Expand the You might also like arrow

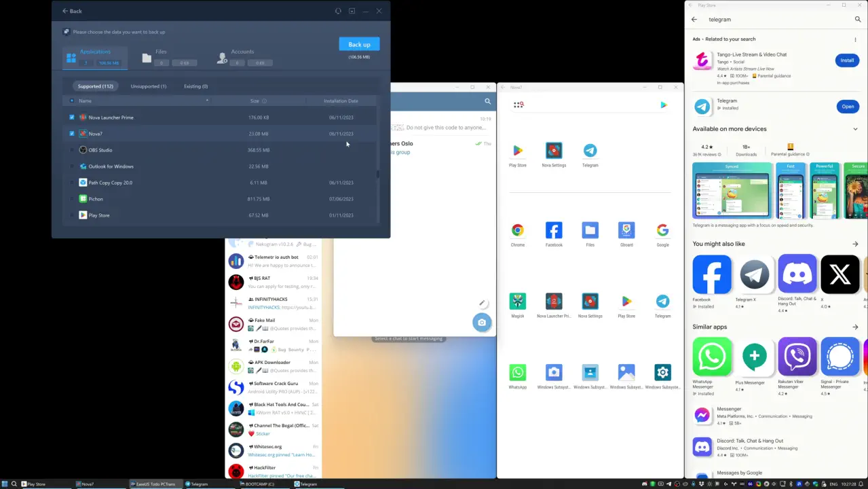(855, 244)
